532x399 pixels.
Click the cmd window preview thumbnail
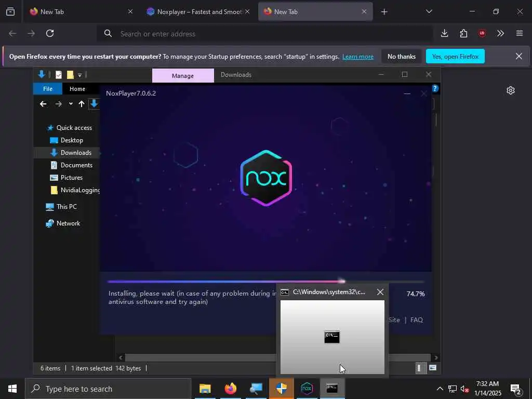point(332,337)
